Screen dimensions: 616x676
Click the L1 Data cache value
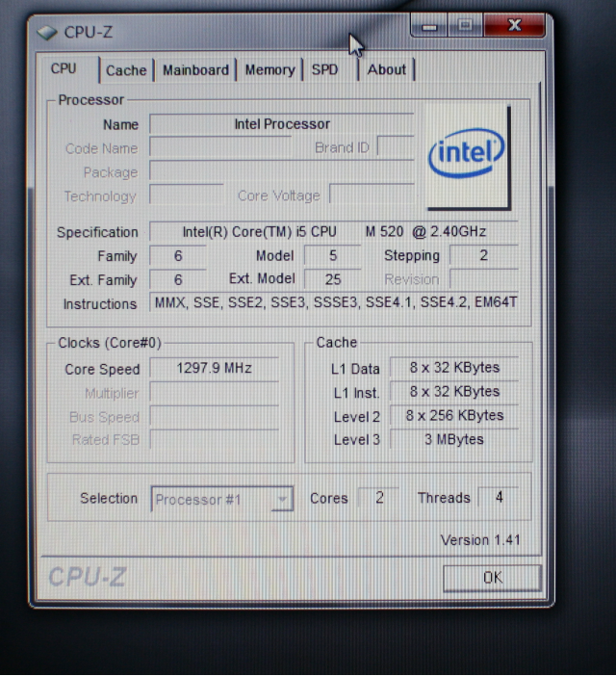coord(454,367)
